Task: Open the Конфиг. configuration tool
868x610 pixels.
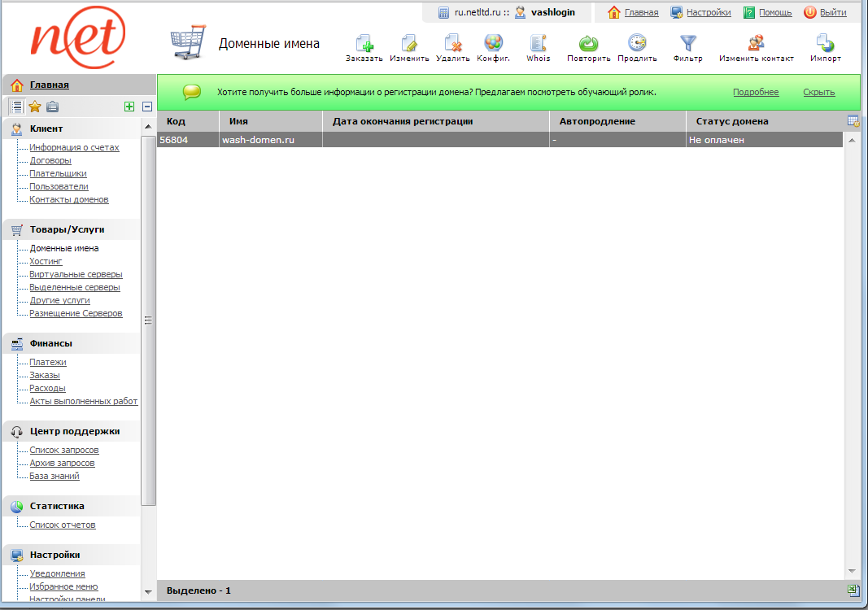Action: pos(493,44)
